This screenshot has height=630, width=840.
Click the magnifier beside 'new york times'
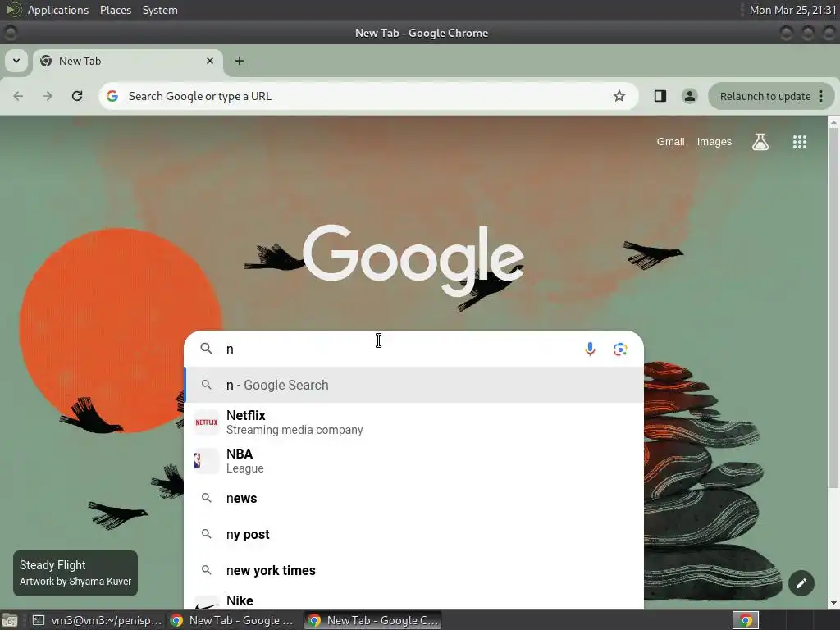pyautogui.click(x=206, y=571)
